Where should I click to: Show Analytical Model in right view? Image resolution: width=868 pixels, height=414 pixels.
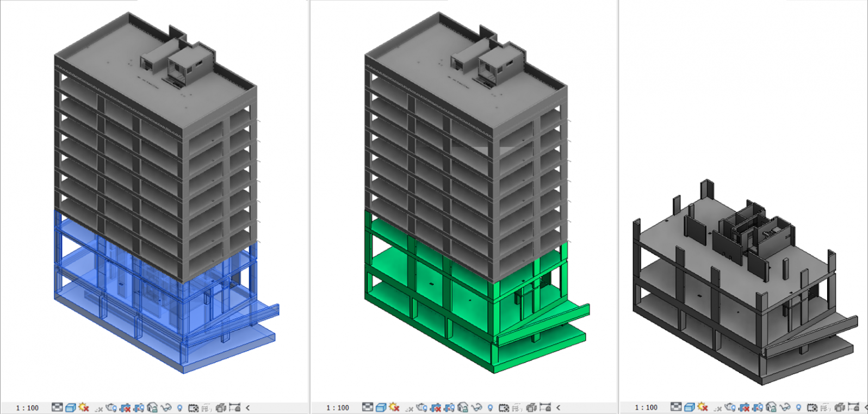[x=826, y=407]
